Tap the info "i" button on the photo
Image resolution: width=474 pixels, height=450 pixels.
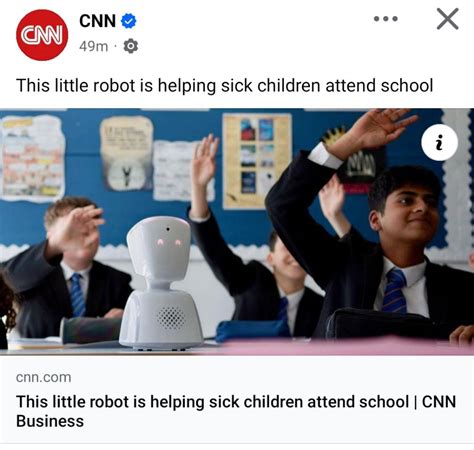439,143
